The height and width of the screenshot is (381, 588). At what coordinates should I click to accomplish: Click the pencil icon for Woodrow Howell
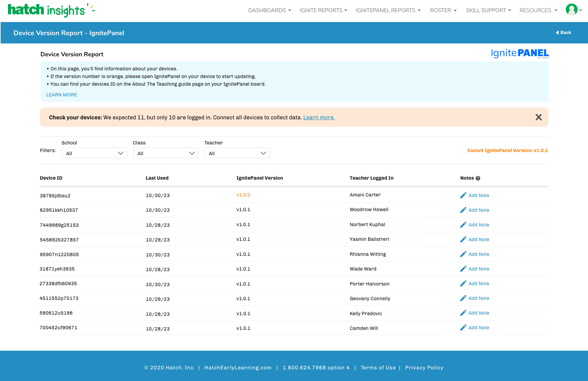click(463, 210)
